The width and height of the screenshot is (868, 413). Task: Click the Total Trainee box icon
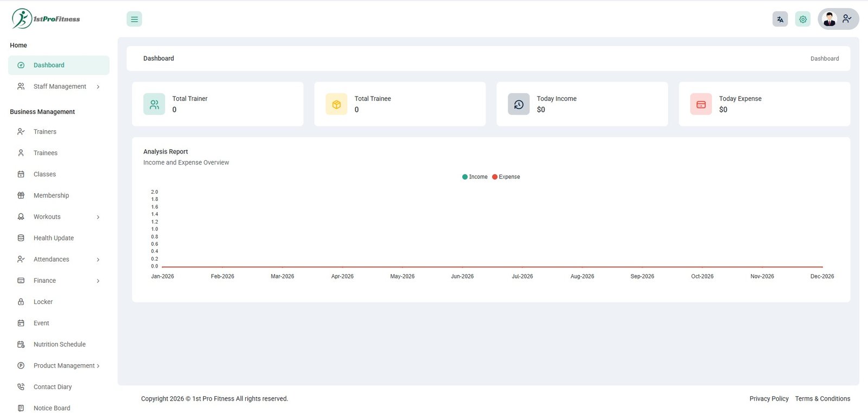pos(336,104)
